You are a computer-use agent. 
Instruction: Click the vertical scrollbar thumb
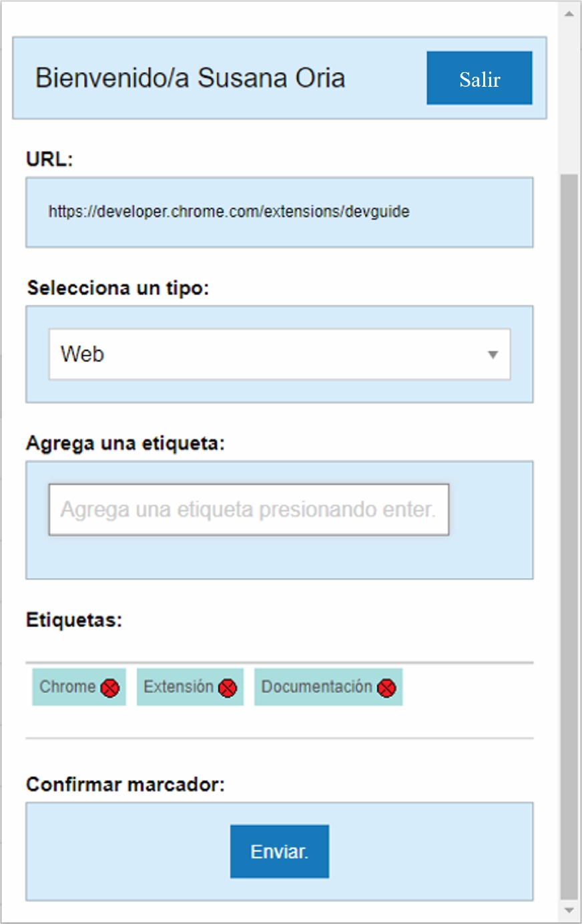pos(569,534)
